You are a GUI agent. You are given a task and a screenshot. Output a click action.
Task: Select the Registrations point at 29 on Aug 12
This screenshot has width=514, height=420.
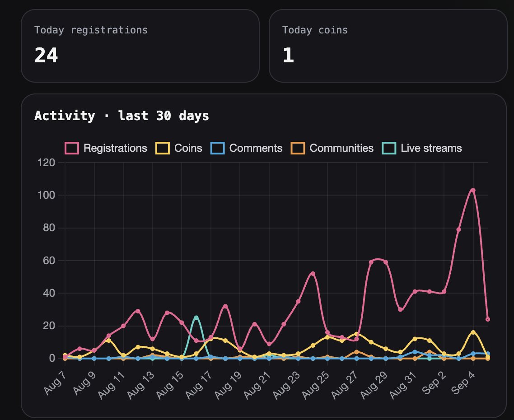tap(138, 311)
